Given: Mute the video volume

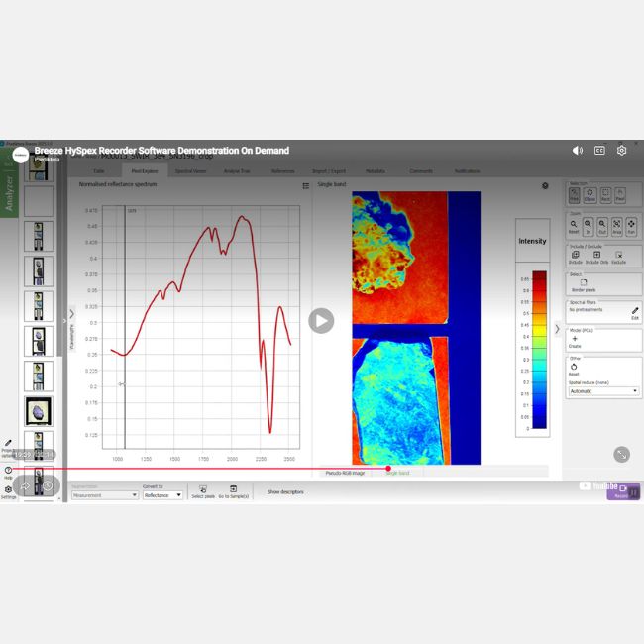Looking at the screenshot, I should pyautogui.click(x=577, y=151).
